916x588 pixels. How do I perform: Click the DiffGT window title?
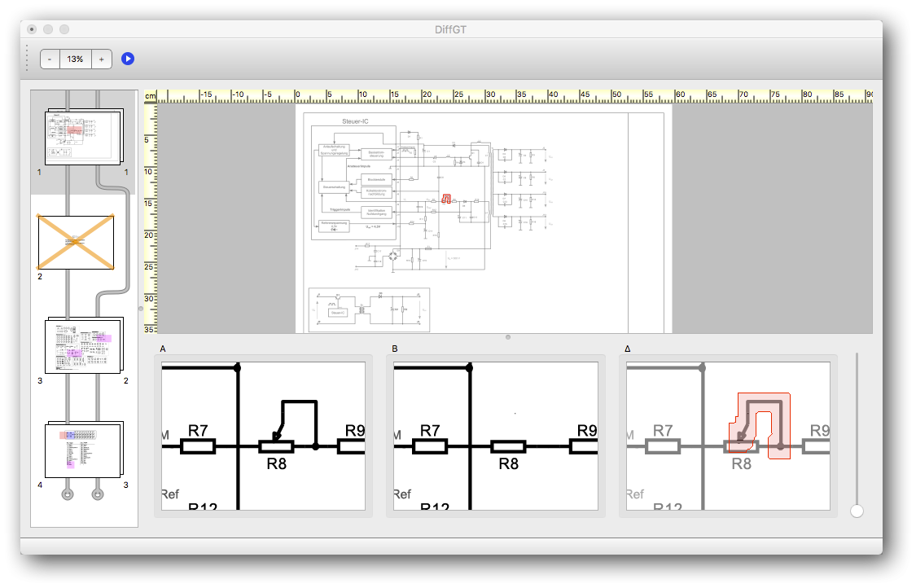(450, 30)
